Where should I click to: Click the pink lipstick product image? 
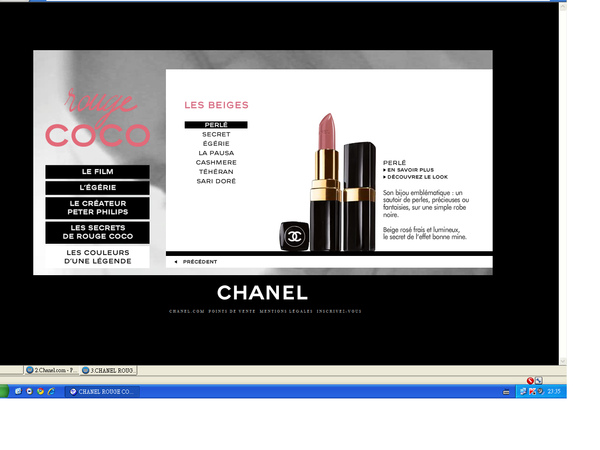326,182
